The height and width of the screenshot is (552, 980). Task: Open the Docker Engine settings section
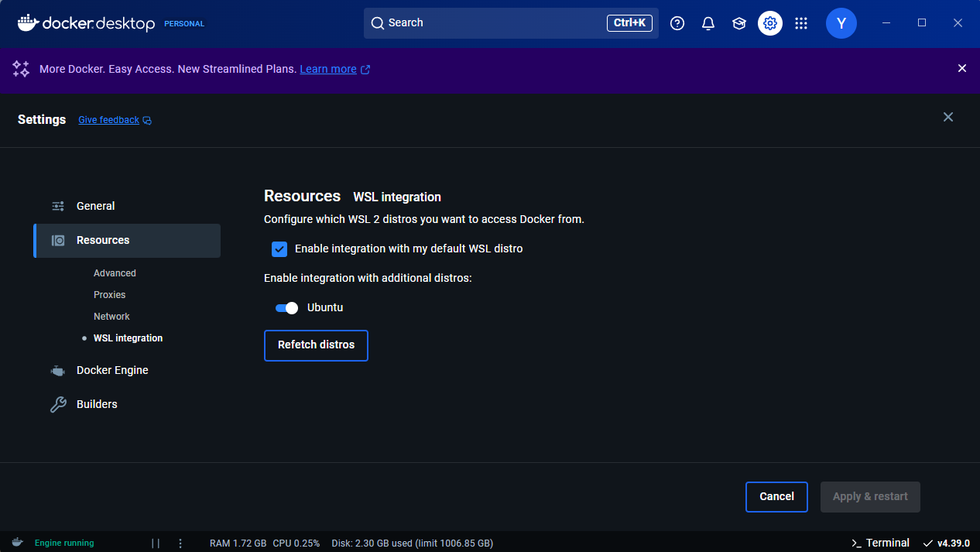(x=127, y=371)
